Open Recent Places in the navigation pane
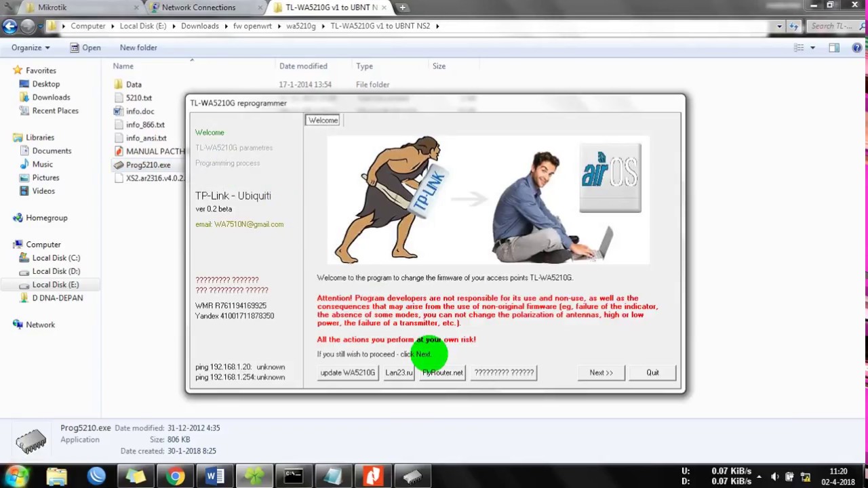 (x=55, y=111)
